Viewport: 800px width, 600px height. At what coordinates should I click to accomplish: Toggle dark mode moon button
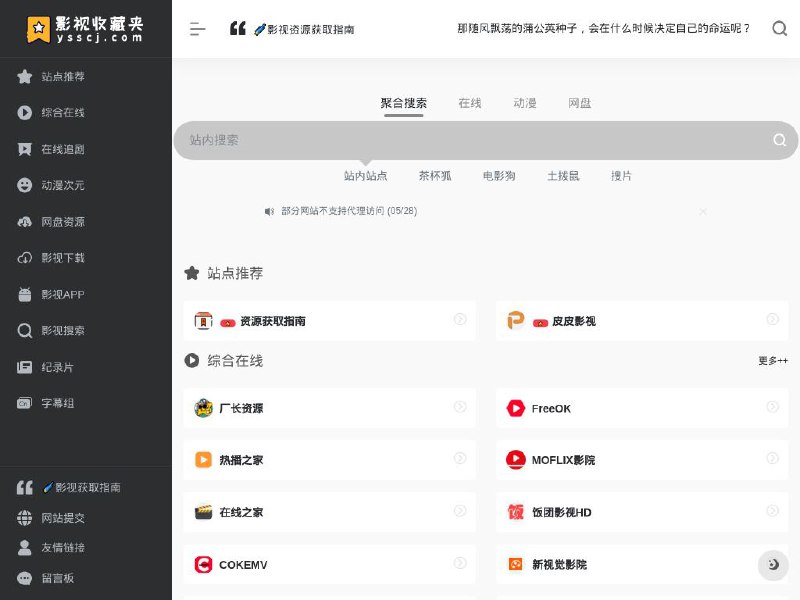tap(773, 565)
